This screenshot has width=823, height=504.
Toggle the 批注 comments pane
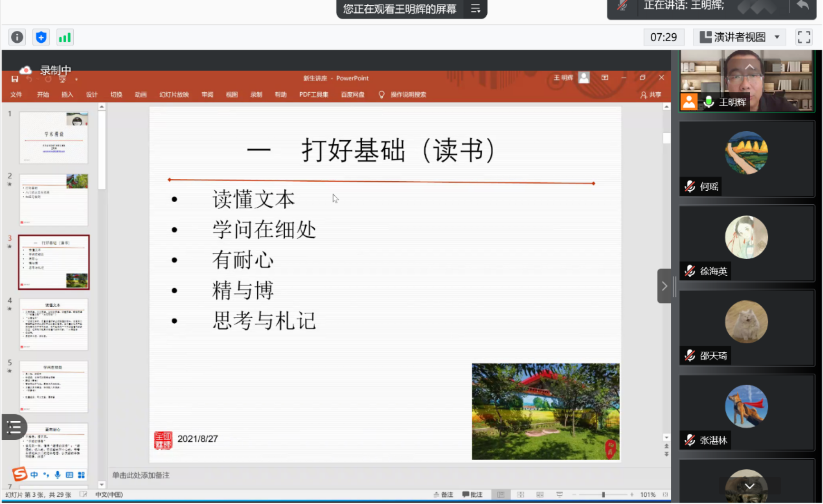pos(473,494)
